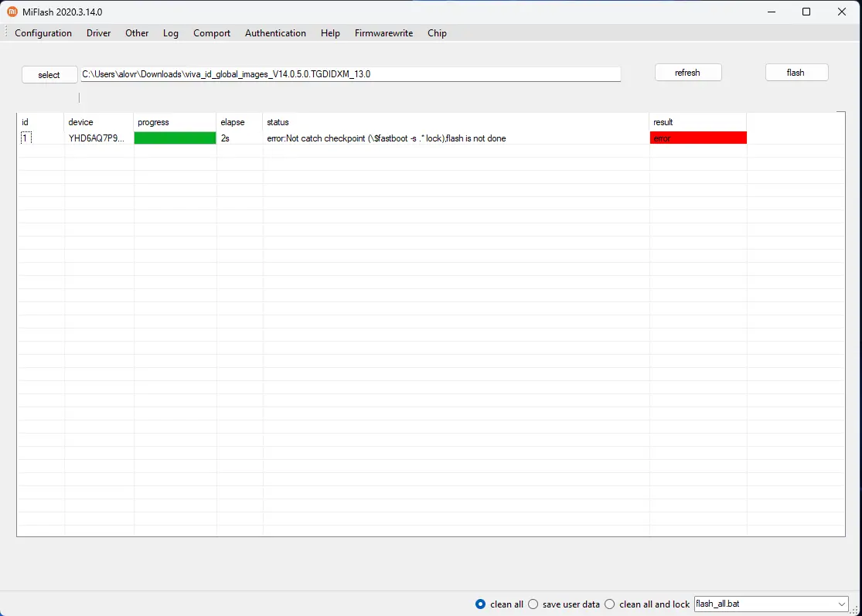Click the '2s' elapse cell
Viewport: 862px width, 616px height.
point(226,138)
